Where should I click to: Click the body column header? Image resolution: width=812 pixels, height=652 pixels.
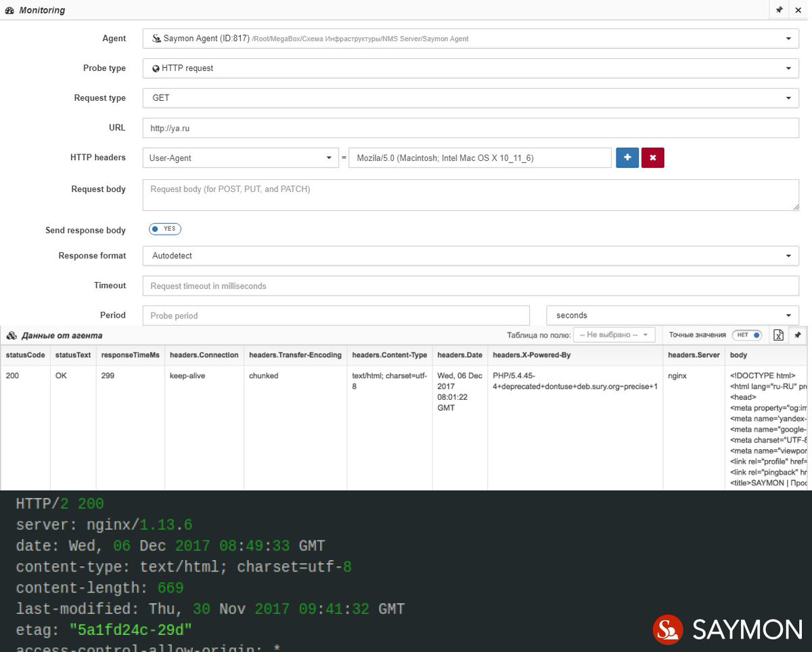(767, 355)
